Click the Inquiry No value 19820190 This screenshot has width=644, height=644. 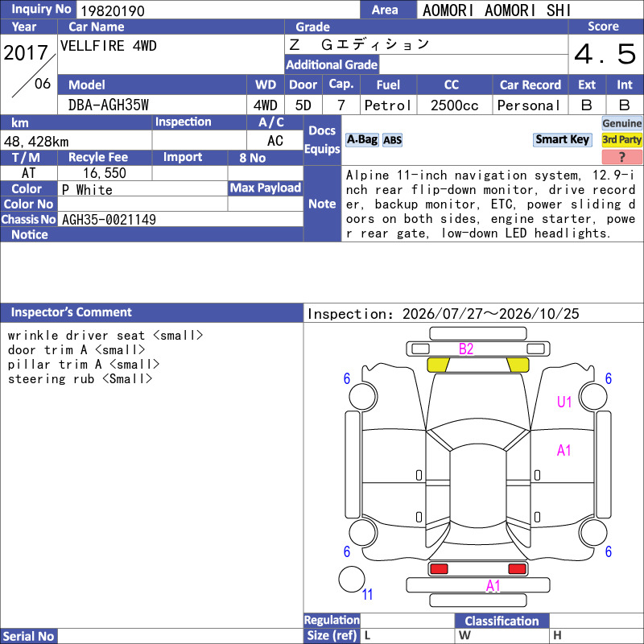113,11
